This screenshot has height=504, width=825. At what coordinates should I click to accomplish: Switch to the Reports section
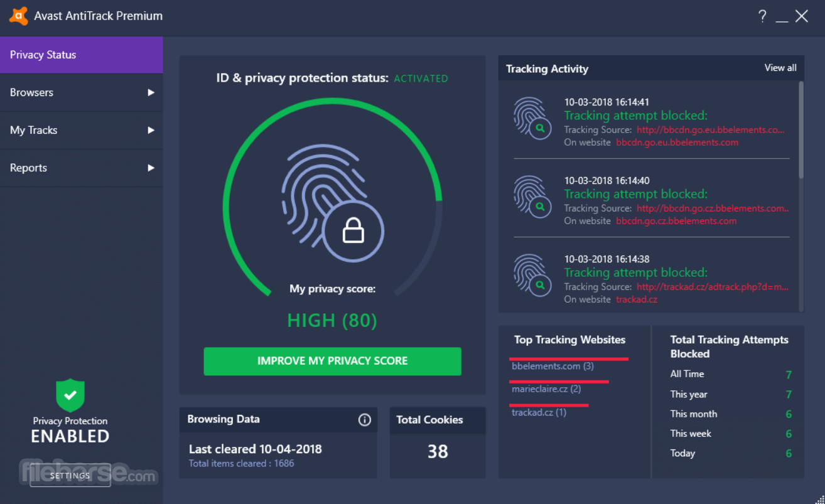coord(28,168)
